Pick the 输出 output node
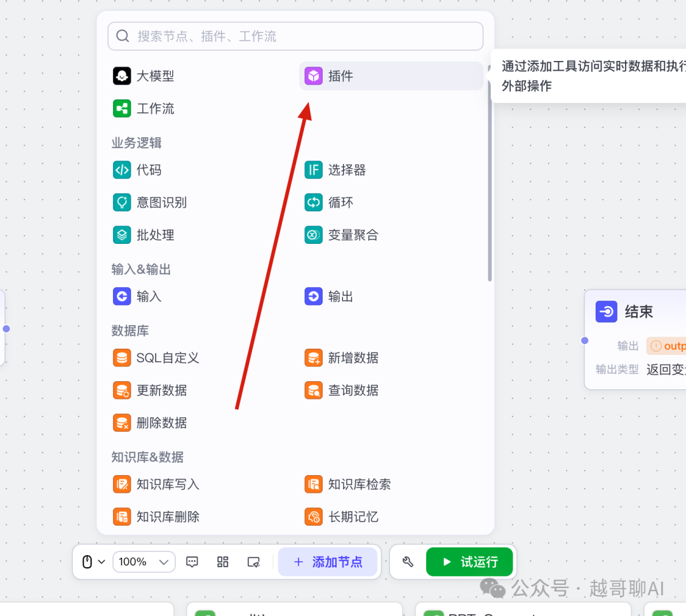Viewport: 686px width, 616px height. [x=329, y=296]
